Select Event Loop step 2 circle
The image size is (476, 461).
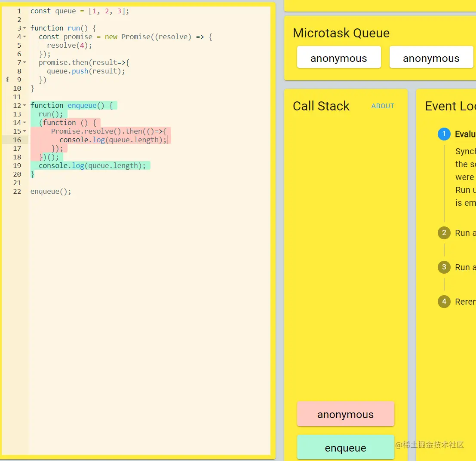coord(444,233)
